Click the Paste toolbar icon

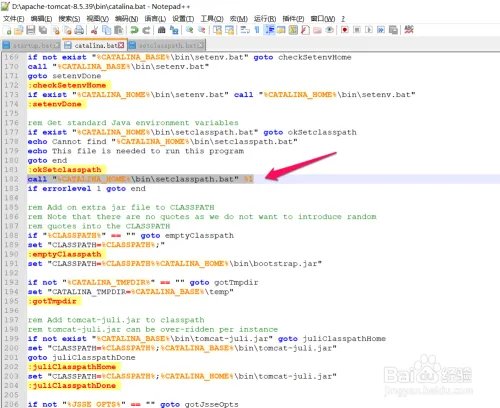coord(118,30)
